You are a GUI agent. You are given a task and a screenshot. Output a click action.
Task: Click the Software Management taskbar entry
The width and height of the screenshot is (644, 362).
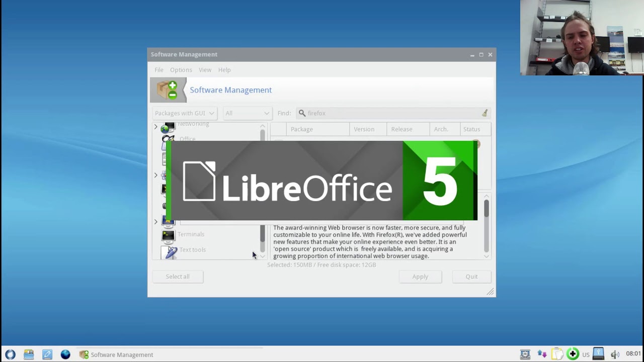(x=116, y=354)
